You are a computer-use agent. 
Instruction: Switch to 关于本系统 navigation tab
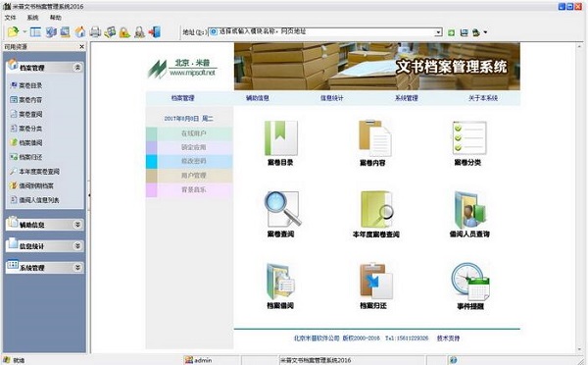pyautogui.click(x=483, y=98)
